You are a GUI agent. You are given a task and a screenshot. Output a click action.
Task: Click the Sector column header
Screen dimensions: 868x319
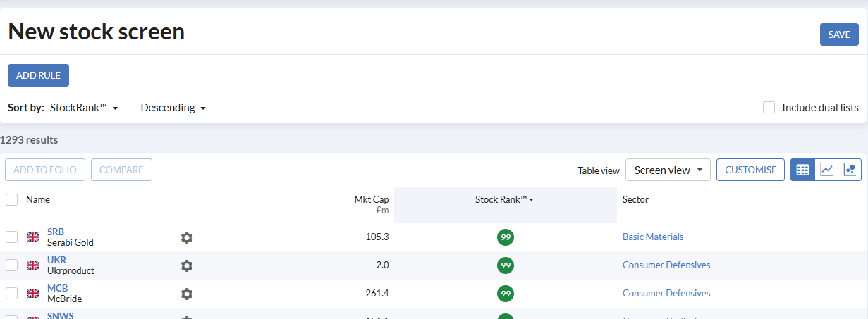coord(635,200)
